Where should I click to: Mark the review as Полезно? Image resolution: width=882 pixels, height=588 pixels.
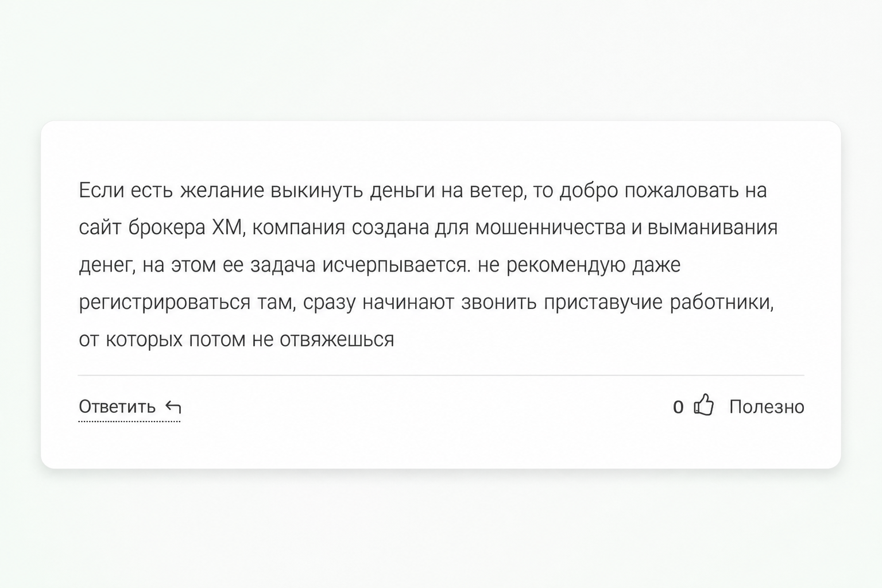pos(767,407)
